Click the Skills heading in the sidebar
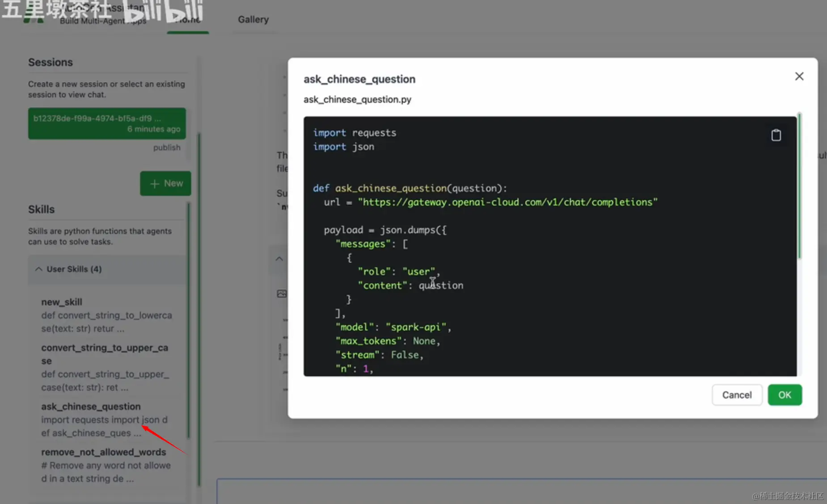Image resolution: width=827 pixels, height=504 pixels. [41, 209]
